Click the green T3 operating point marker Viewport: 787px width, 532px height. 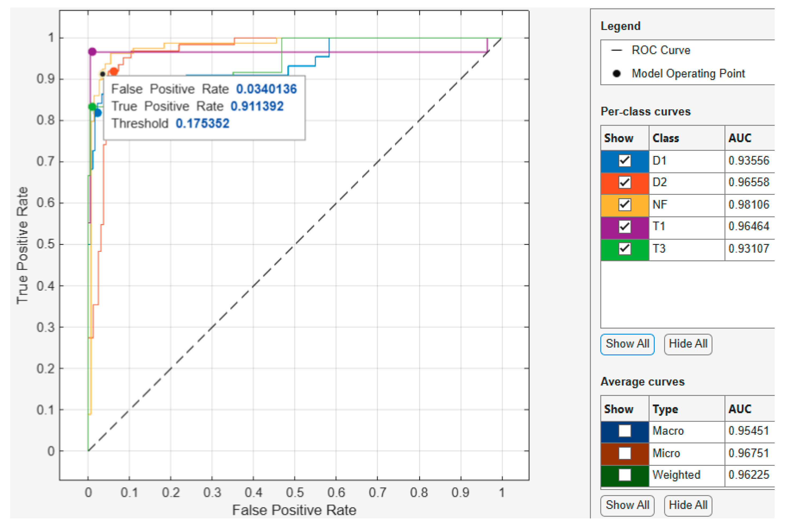[92, 107]
